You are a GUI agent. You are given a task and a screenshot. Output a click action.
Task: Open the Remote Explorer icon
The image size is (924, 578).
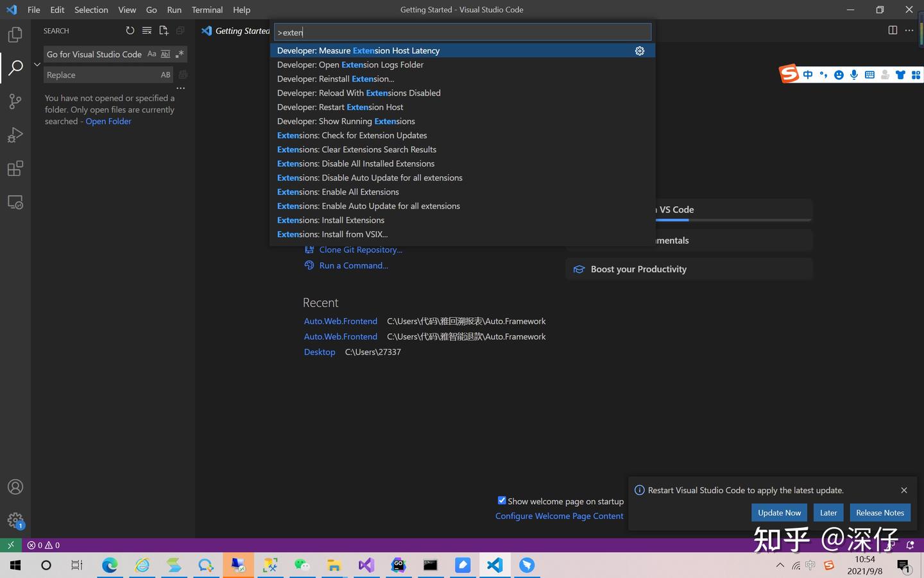(x=15, y=202)
